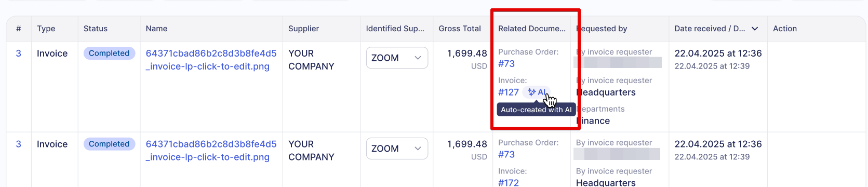This screenshot has height=187, width=868.
Task: Click the Completed status badge in first row
Action: click(x=109, y=53)
